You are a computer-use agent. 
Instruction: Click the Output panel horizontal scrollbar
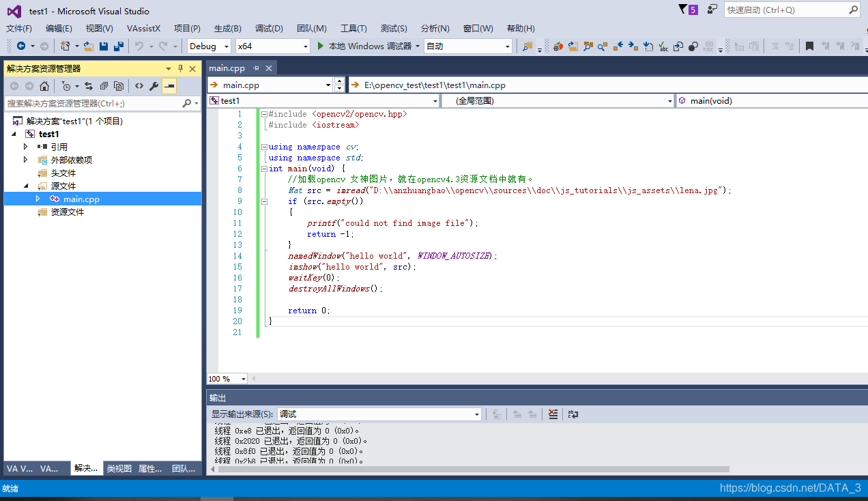(x=472, y=469)
